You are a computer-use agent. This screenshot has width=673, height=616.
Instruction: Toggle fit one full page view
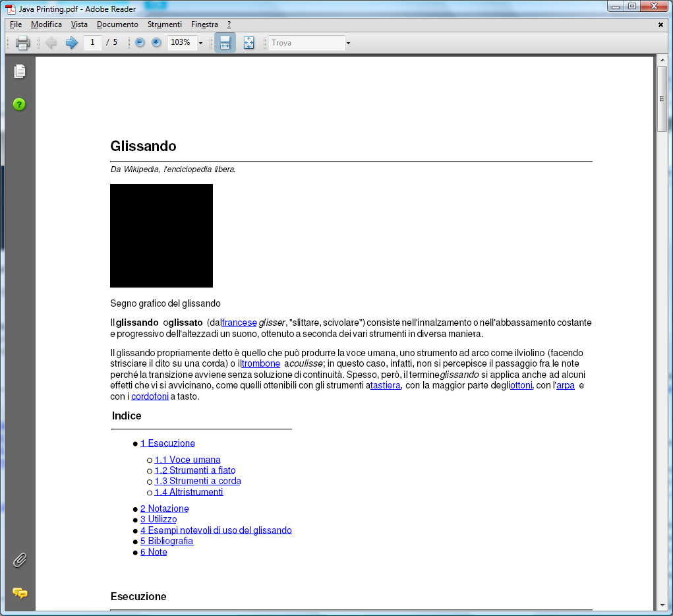point(249,43)
